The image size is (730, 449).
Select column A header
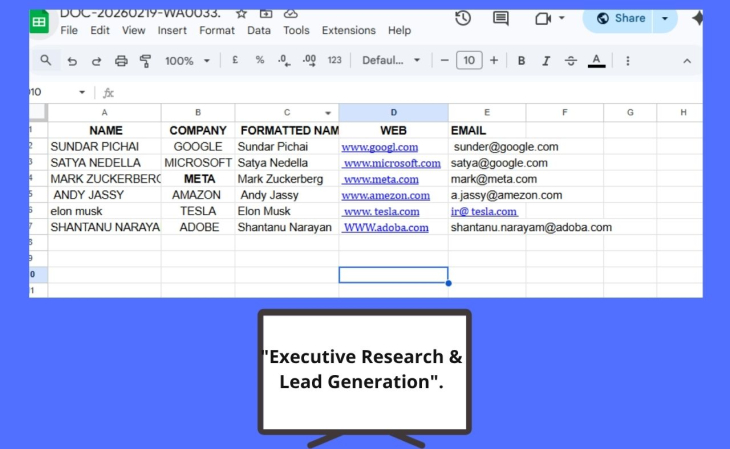point(104,113)
